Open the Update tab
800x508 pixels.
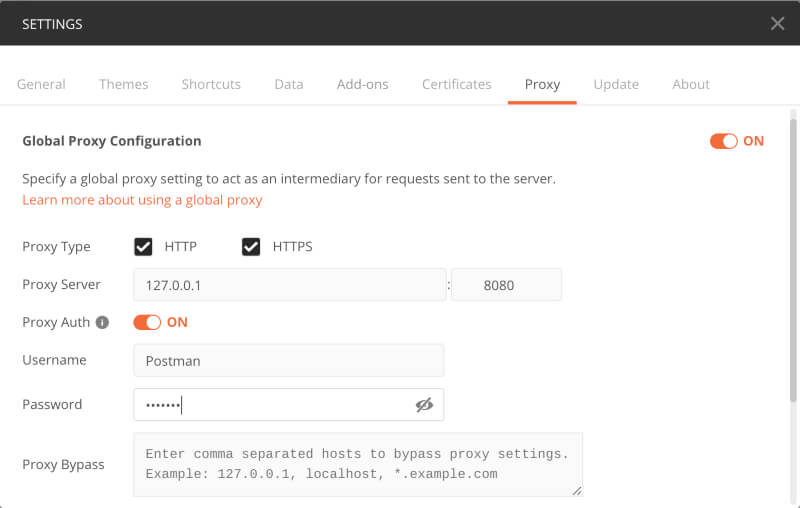tap(616, 84)
